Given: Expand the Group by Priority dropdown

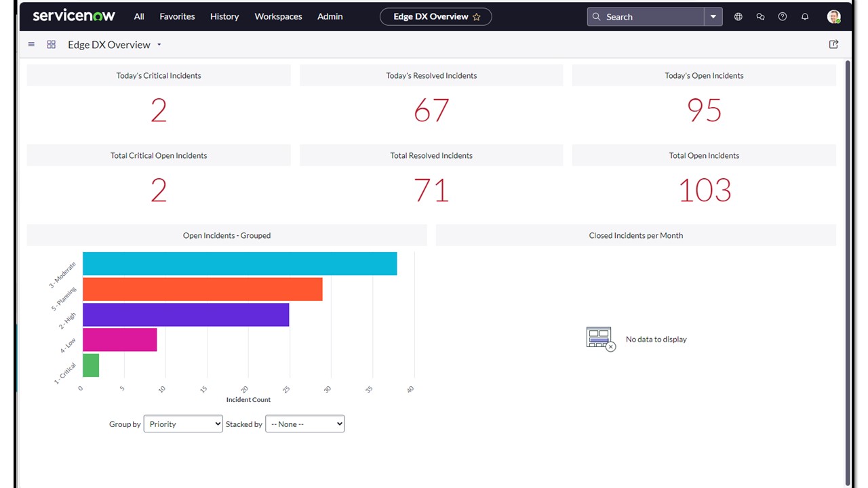Looking at the screenshot, I should [x=183, y=424].
